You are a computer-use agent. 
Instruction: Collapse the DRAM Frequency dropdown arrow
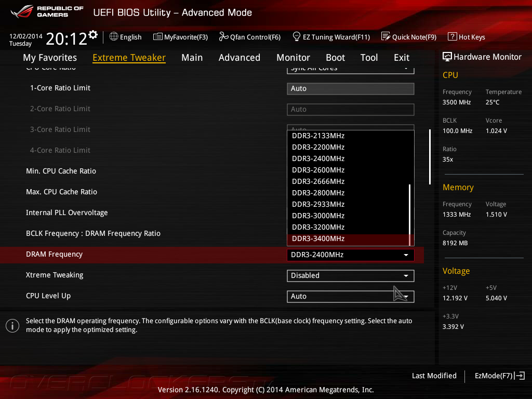pyautogui.click(x=406, y=255)
